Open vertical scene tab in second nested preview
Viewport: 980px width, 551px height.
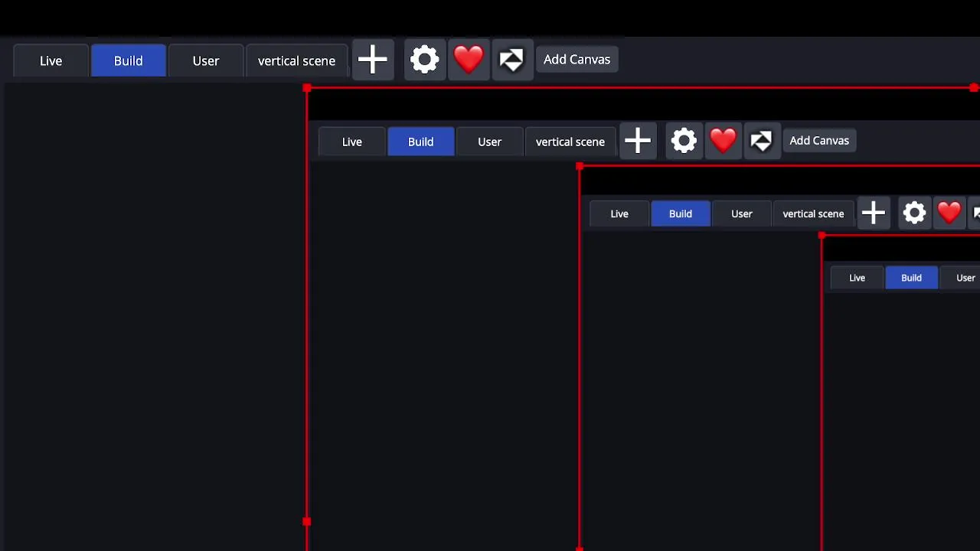tap(813, 214)
